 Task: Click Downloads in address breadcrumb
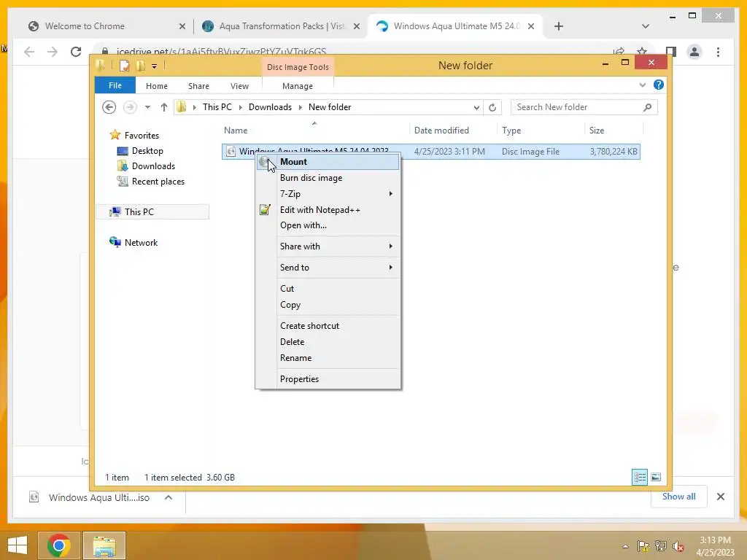(x=270, y=107)
